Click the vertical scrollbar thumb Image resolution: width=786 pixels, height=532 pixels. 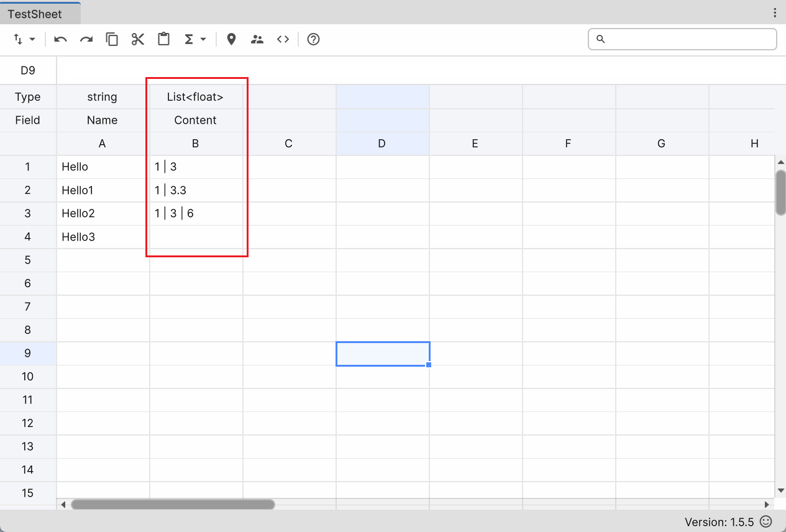coord(781,192)
